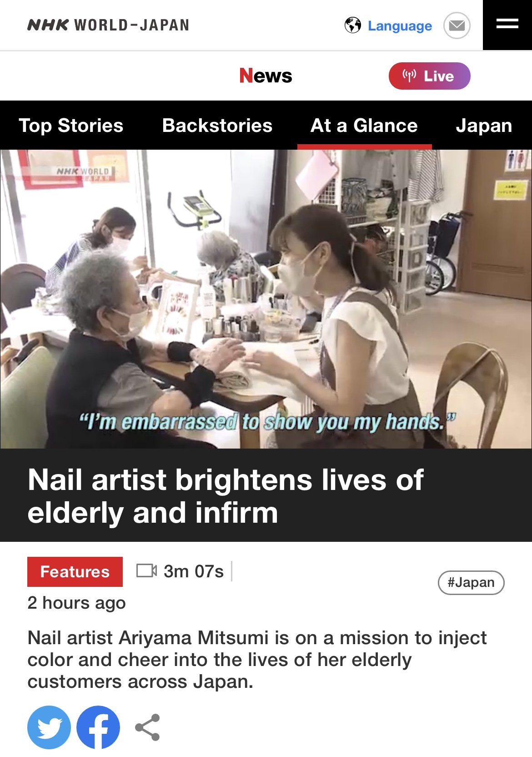The height and width of the screenshot is (757, 532).
Task: Go to the News section heading
Action: tap(266, 76)
